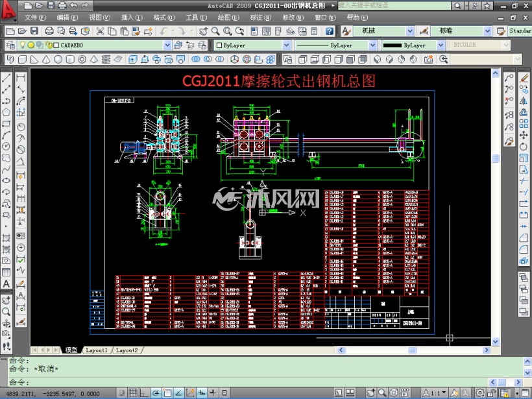This screenshot has width=532, height=399.
Task: Toggle Polar tracking in status bar
Action: (x=156, y=393)
